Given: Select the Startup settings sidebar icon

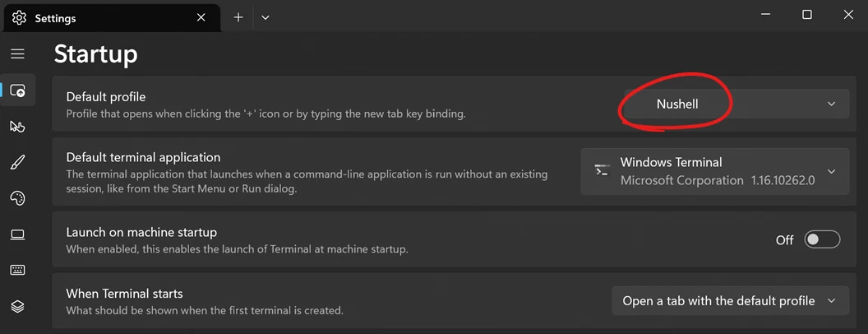Looking at the screenshot, I should tap(17, 90).
